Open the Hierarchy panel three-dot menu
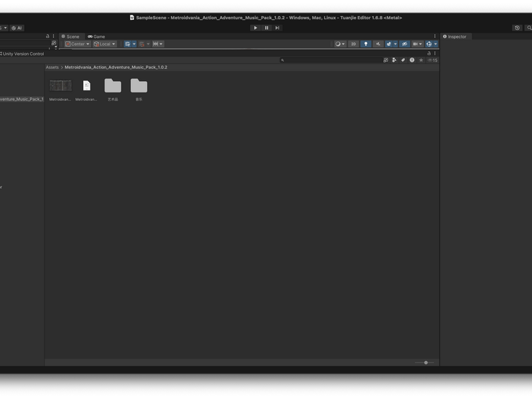Viewport: 532px width, 399px height. click(53, 36)
